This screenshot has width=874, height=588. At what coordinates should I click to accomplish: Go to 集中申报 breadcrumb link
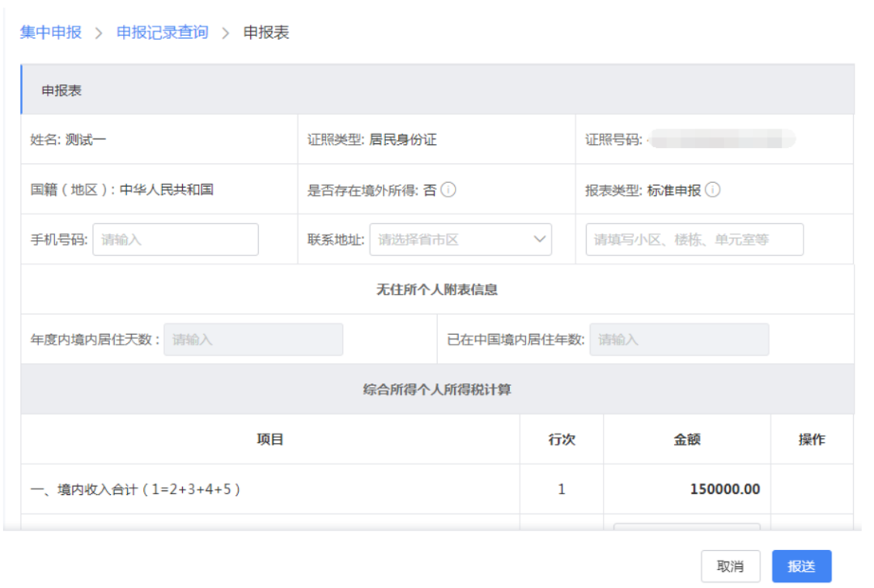(51, 32)
